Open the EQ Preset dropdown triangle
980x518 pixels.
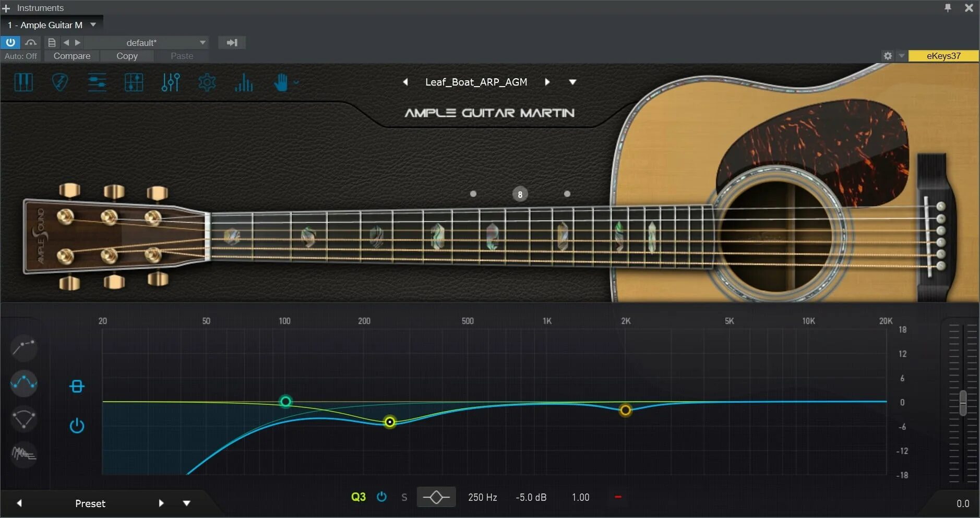[187, 503]
